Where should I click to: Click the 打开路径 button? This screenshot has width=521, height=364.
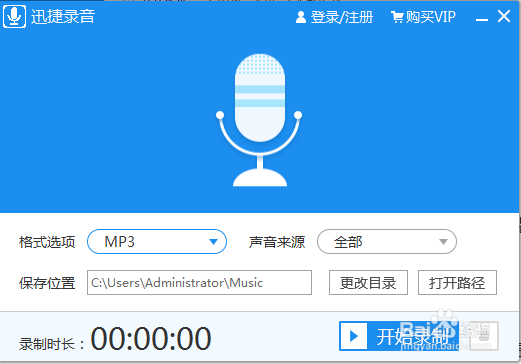point(457,283)
